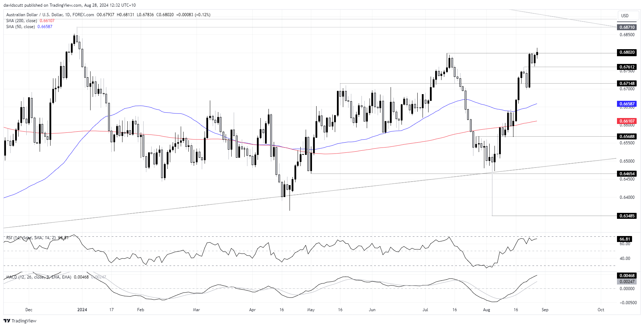This screenshot has width=644, height=327.
Task: Click the Jun label on time axis
Action: [x=372, y=310]
